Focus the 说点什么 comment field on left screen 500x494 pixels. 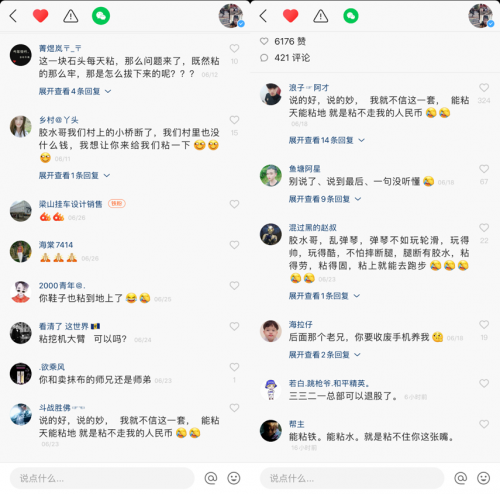pos(102,478)
